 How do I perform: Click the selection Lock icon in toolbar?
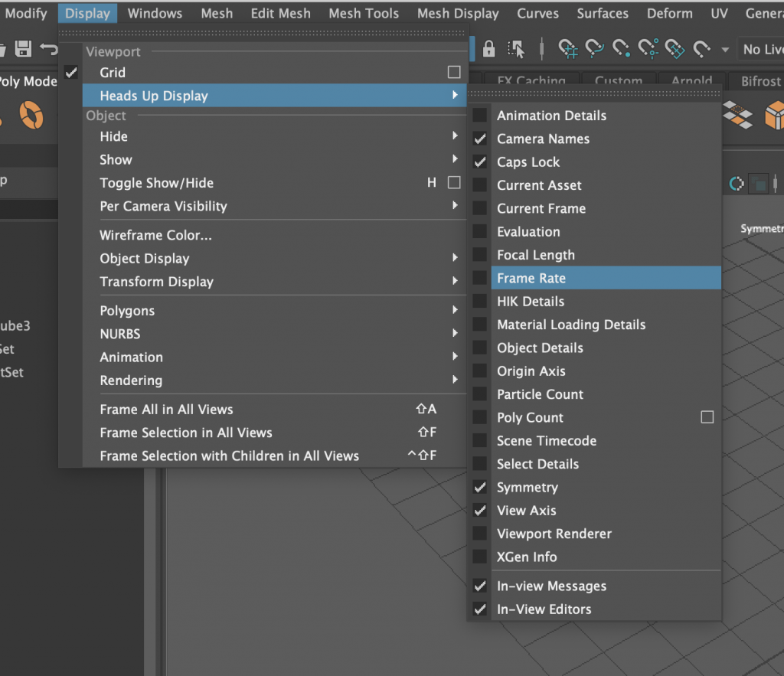click(488, 49)
